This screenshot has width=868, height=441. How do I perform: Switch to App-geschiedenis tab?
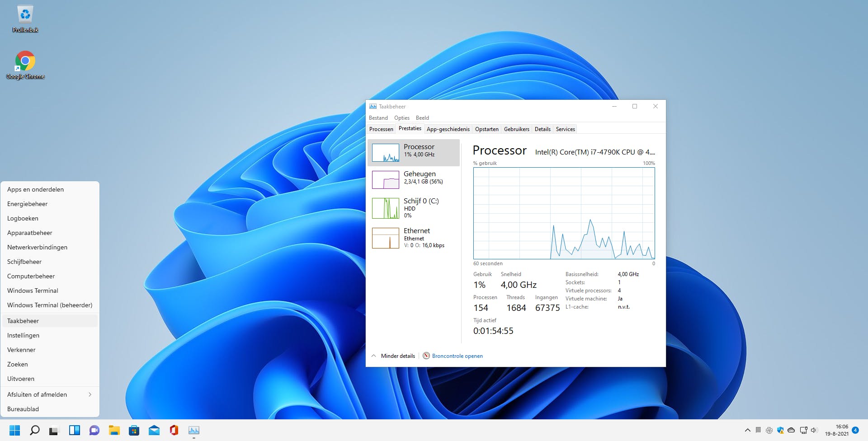[x=448, y=129]
